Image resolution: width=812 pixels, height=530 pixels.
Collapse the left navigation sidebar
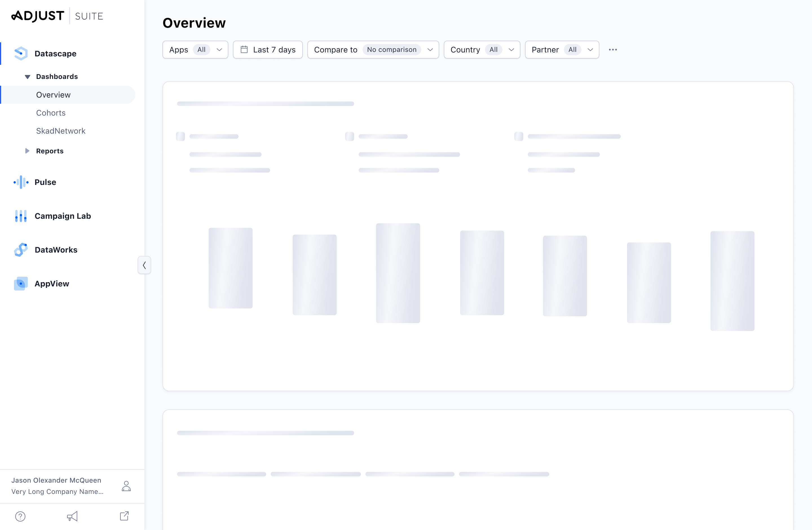[x=144, y=265]
